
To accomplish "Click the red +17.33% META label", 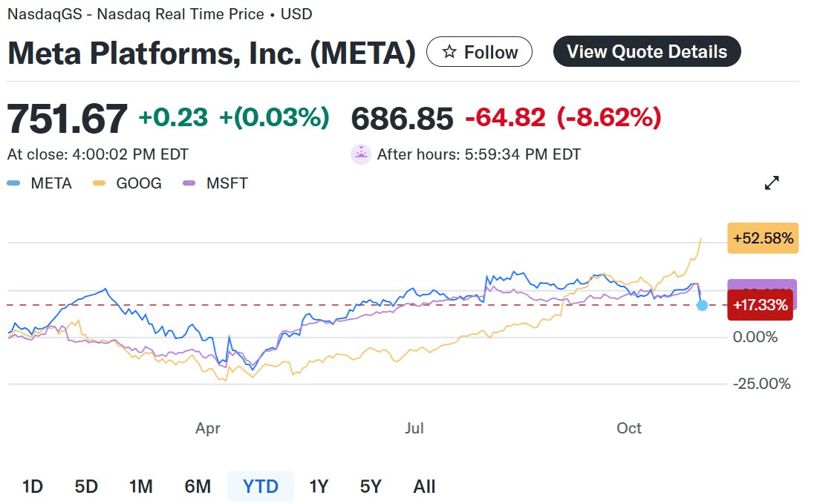I will (x=763, y=305).
